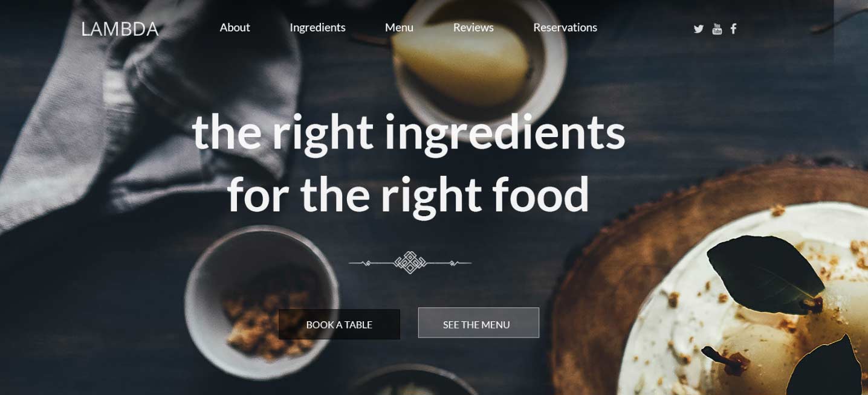
Task: Click the dark bay leaf on the cake
Action: [765, 275]
